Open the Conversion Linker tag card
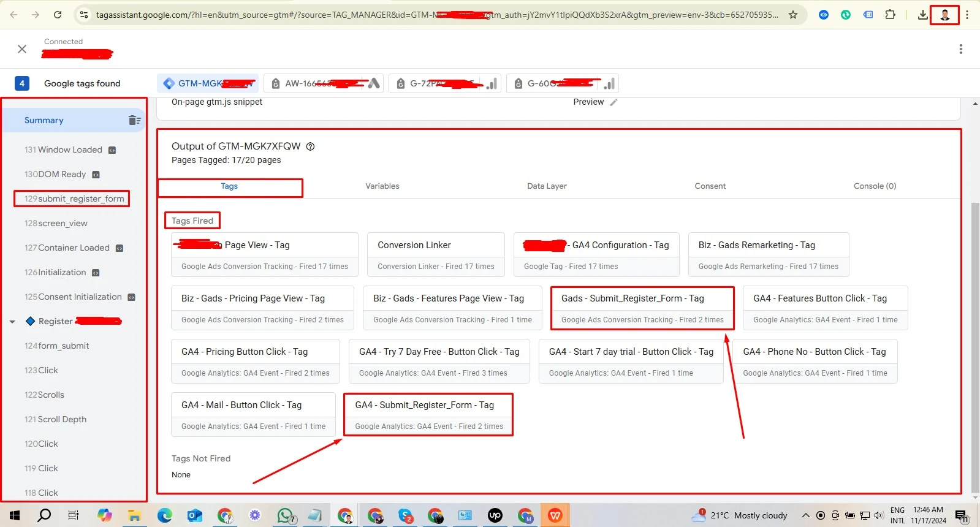The image size is (980, 527). coord(436,255)
